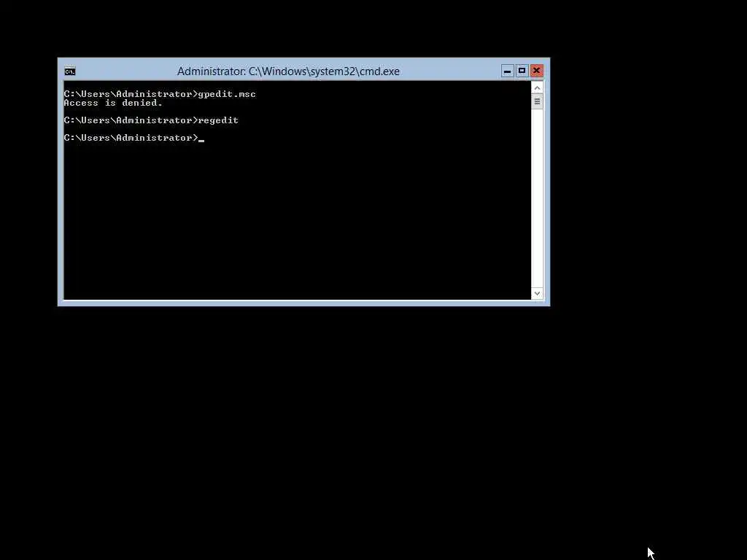Click the 'Access is denied.' message
The height and width of the screenshot is (560, 747).
113,103
